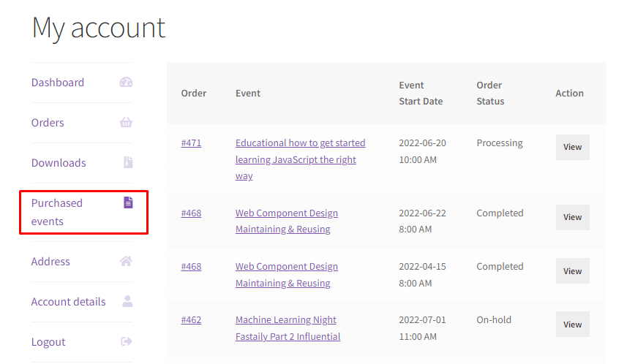Click the Action column header
Image resolution: width=635 pixels, height=364 pixels.
pos(569,93)
